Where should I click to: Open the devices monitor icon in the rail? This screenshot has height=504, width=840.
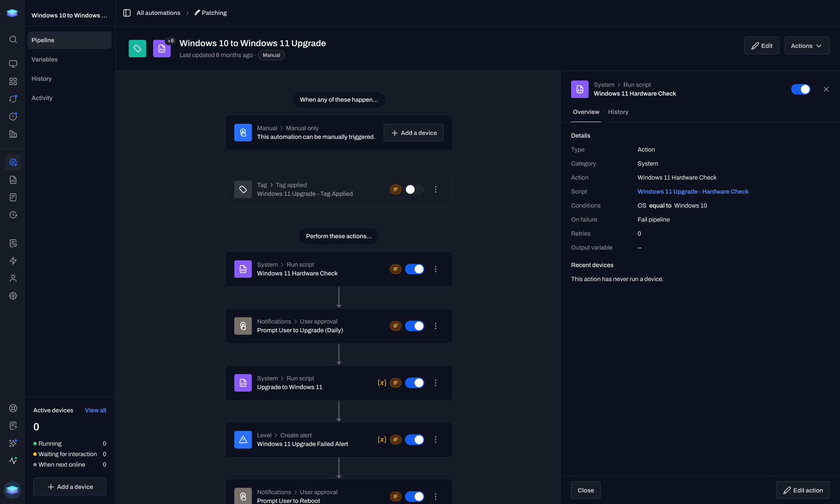coord(13,64)
